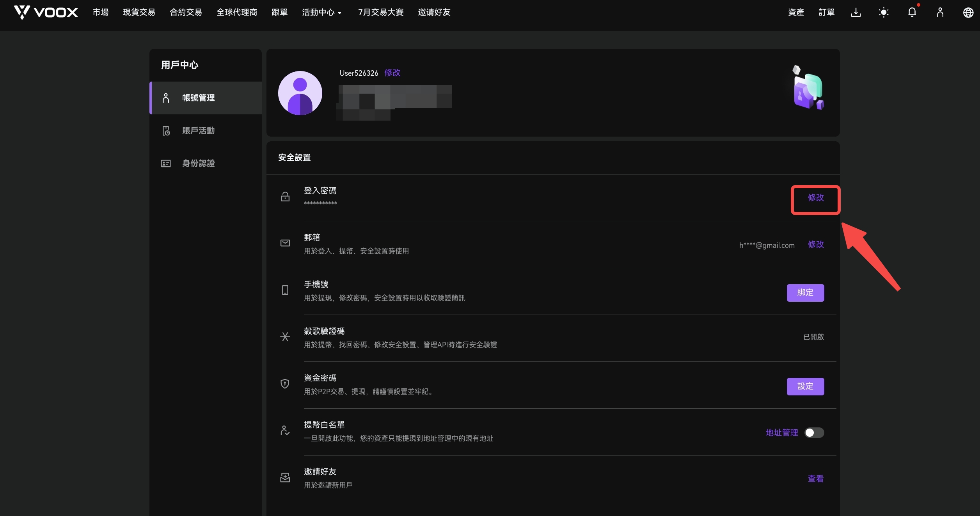Image resolution: width=980 pixels, height=516 pixels.
Task: Click the 穀歌驗證碼 row title
Action: 324,331
